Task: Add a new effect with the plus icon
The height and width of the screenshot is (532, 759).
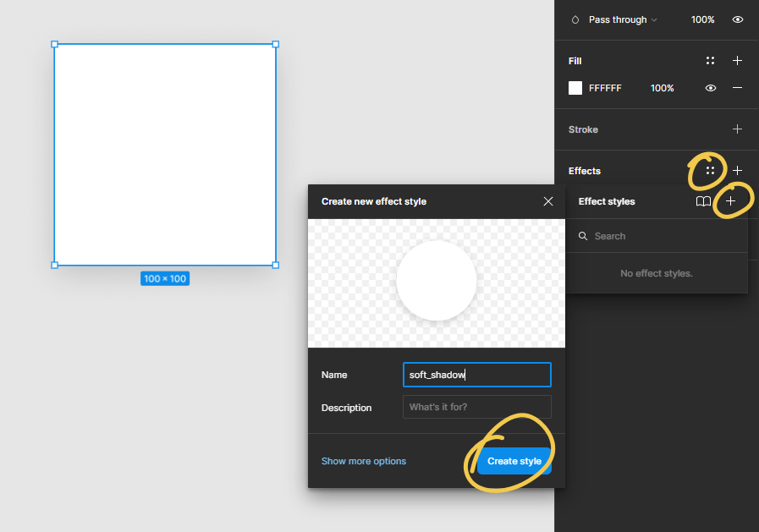Action: (x=737, y=170)
